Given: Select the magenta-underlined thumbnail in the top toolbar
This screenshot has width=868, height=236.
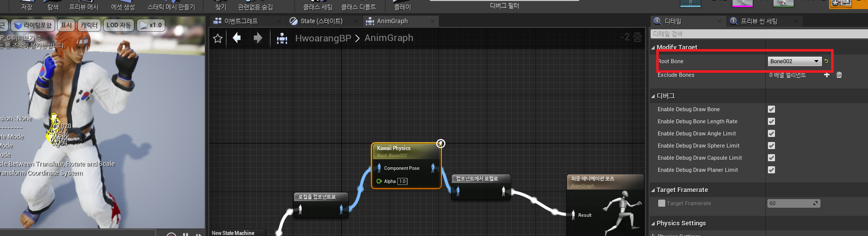Looking at the screenshot, I should 742,3.
